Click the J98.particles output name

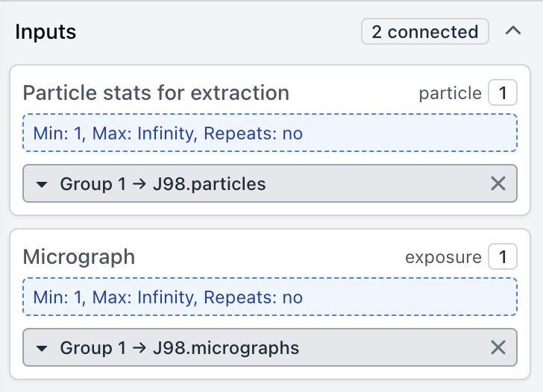click(x=208, y=184)
